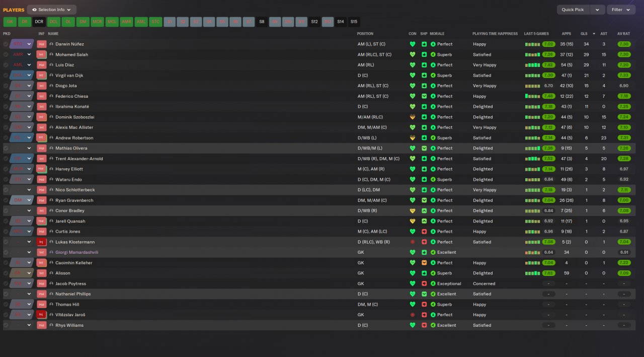
Task: Click the sharpness icon for Thomas Hill
Action: (424, 305)
